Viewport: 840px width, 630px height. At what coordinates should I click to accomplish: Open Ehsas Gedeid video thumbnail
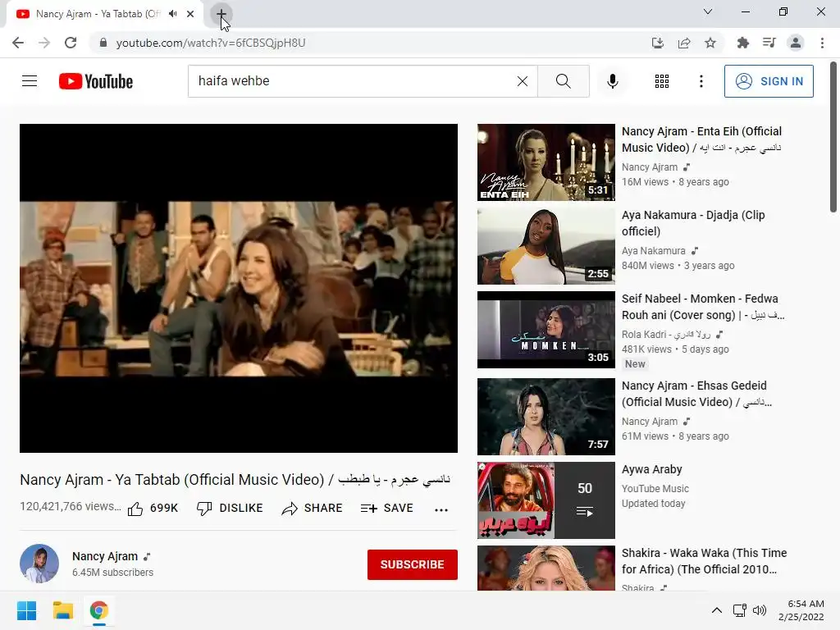point(546,417)
